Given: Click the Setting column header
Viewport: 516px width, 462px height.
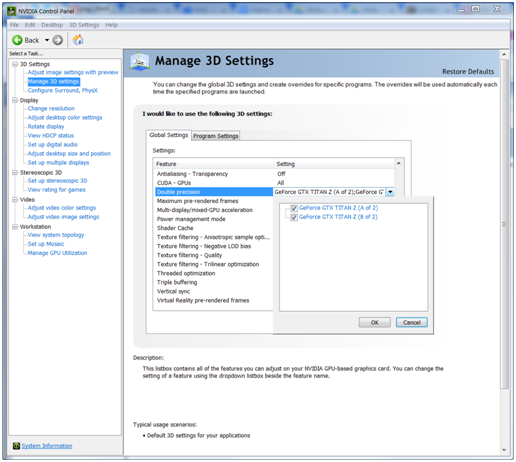Looking at the screenshot, I should (x=334, y=164).
